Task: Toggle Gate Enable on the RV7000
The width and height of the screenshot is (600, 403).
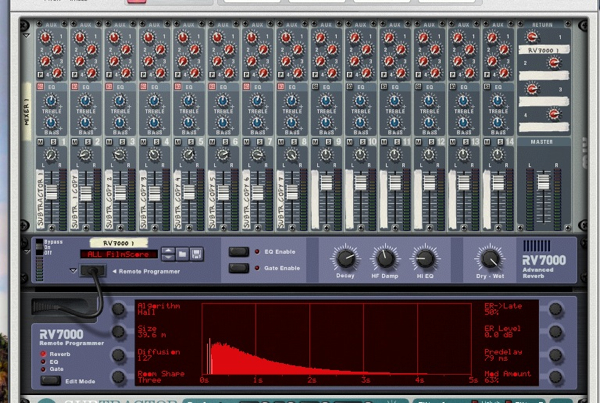Action: click(237, 267)
